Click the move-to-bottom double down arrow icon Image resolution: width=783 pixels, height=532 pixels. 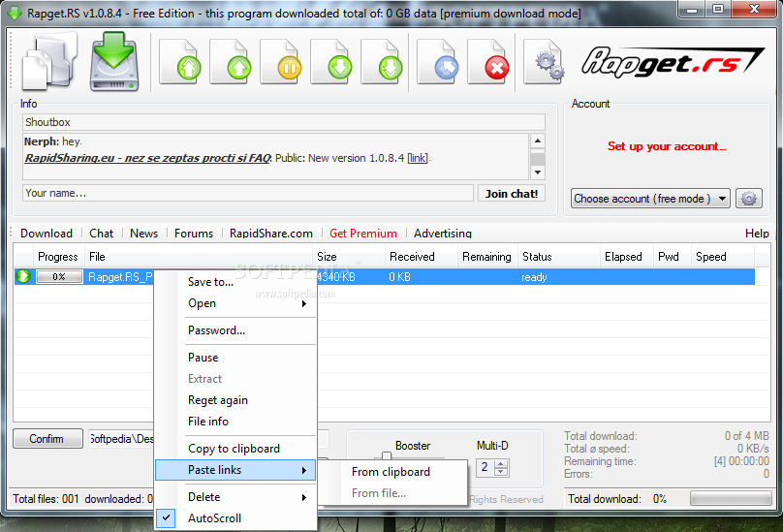click(382, 61)
